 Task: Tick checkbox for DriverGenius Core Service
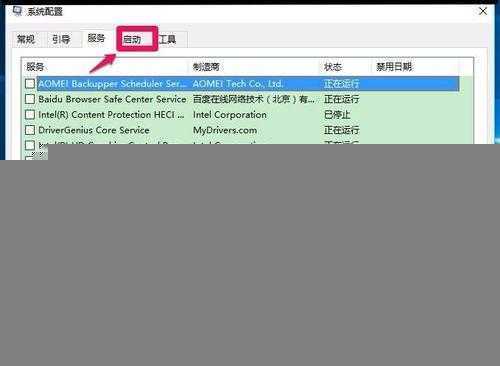[x=30, y=130]
